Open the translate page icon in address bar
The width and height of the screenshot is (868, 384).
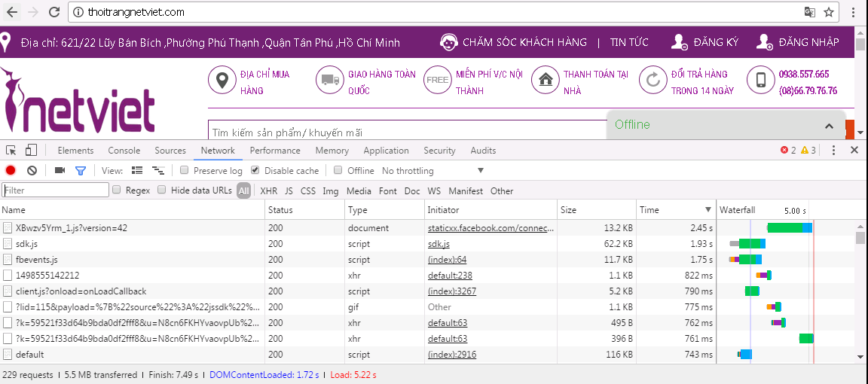click(x=809, y=12)
